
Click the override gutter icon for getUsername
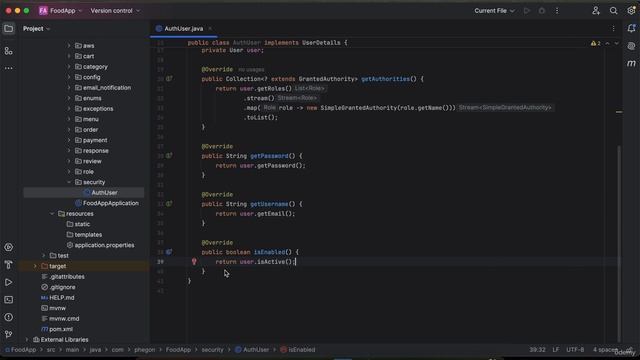click(x=169, y=204)
